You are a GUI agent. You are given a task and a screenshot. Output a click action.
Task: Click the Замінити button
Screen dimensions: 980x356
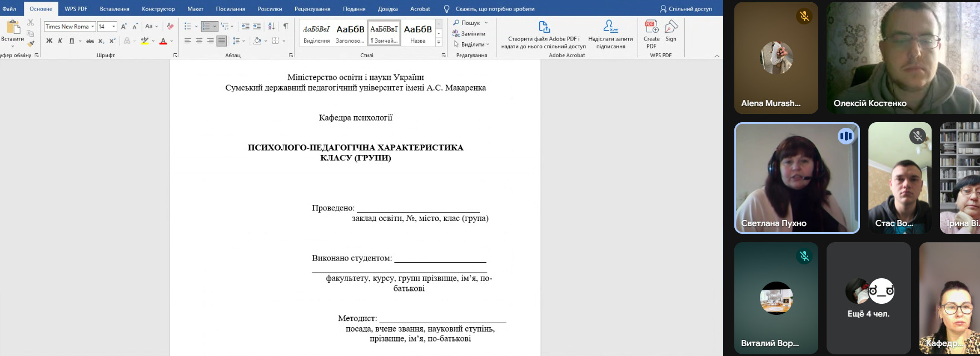click(x=470, y=34)
